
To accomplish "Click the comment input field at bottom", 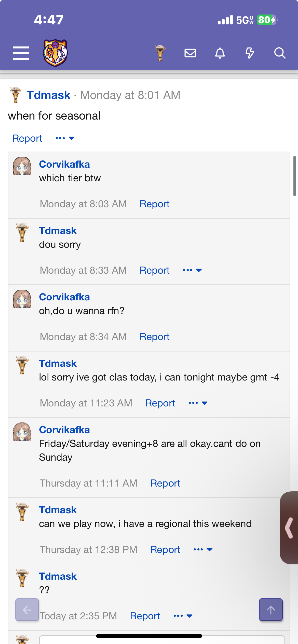I will coord(162,640).
